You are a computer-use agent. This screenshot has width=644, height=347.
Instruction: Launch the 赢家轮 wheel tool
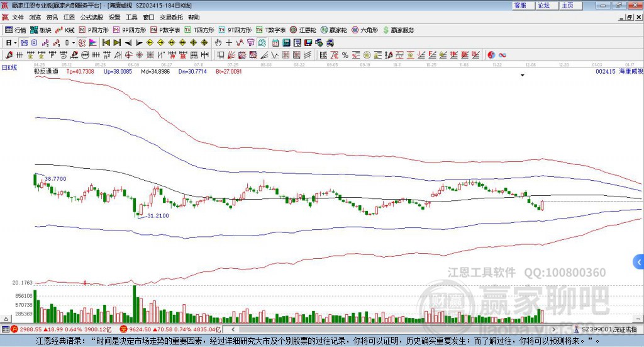click(x=334, y=30)
